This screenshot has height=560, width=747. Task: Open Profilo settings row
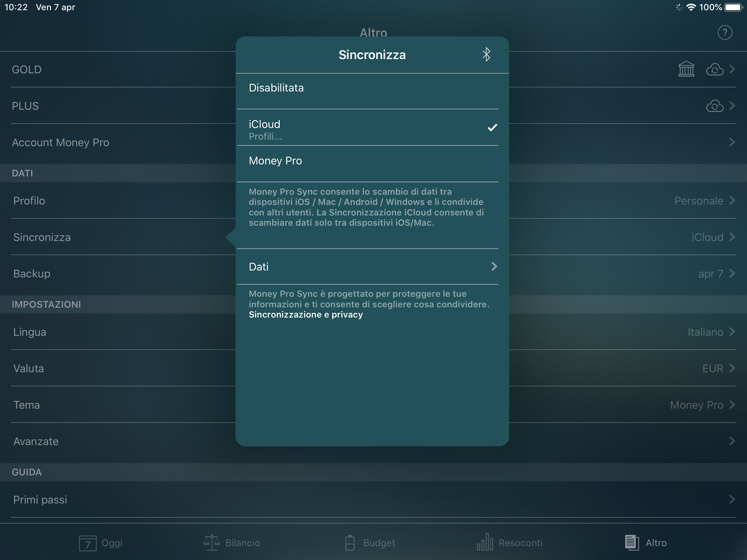pos(373,201)
